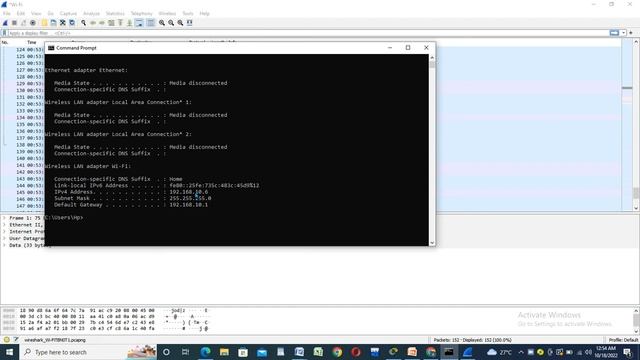The height and width of the screenshot is (360, 640).
Task: Expand the User Datagram Protocol row
Action: [4, 238]
